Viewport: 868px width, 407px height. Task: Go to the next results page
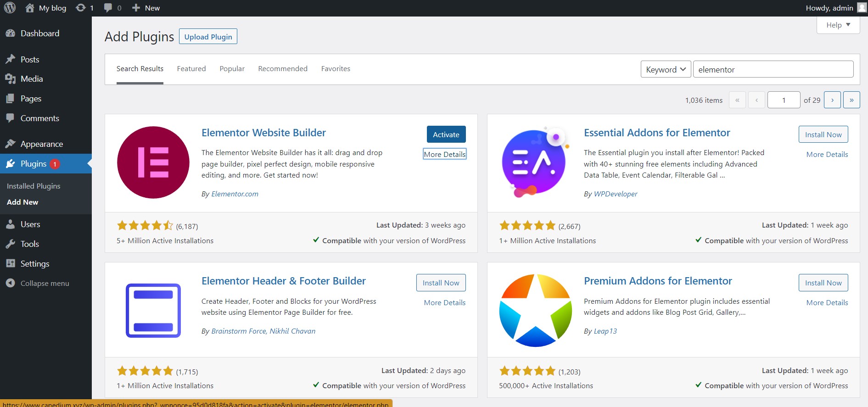pyautogui.click(x=832, y=100)
